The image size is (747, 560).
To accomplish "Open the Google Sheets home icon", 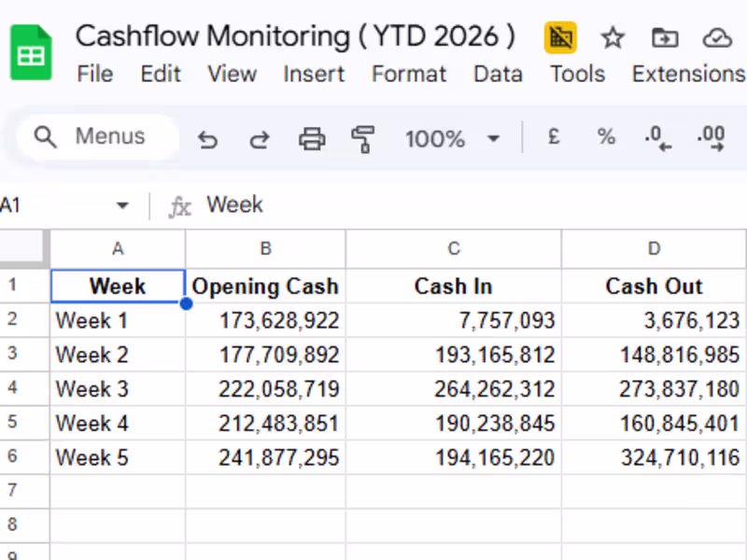I will (31, 53).
